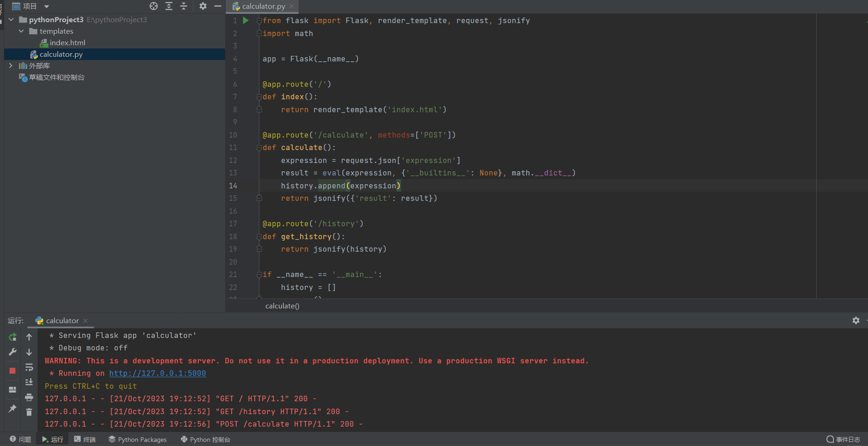Open the project name dropdown at top left
868x446 pixels.
[x=45, y=6]
